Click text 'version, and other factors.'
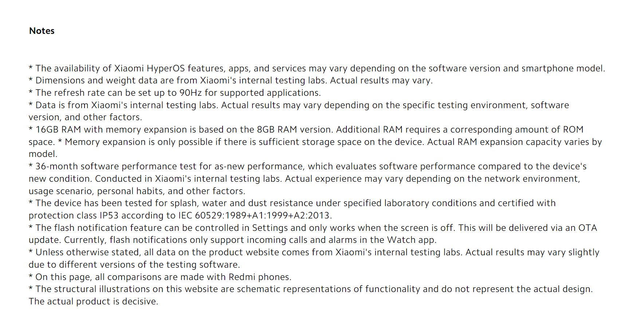Screen dimensions: 644x335 85,117
